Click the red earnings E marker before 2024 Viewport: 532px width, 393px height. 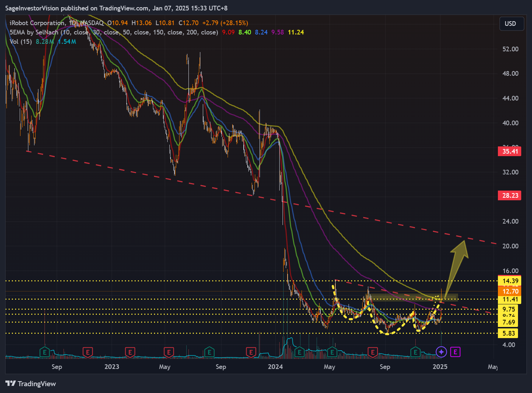coord(251,352)
